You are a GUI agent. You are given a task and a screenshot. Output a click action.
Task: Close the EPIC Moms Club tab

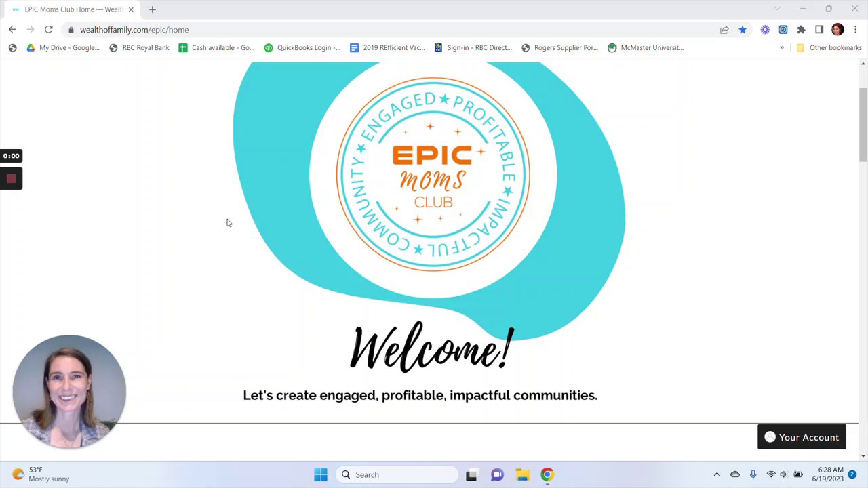click(131, 9)
